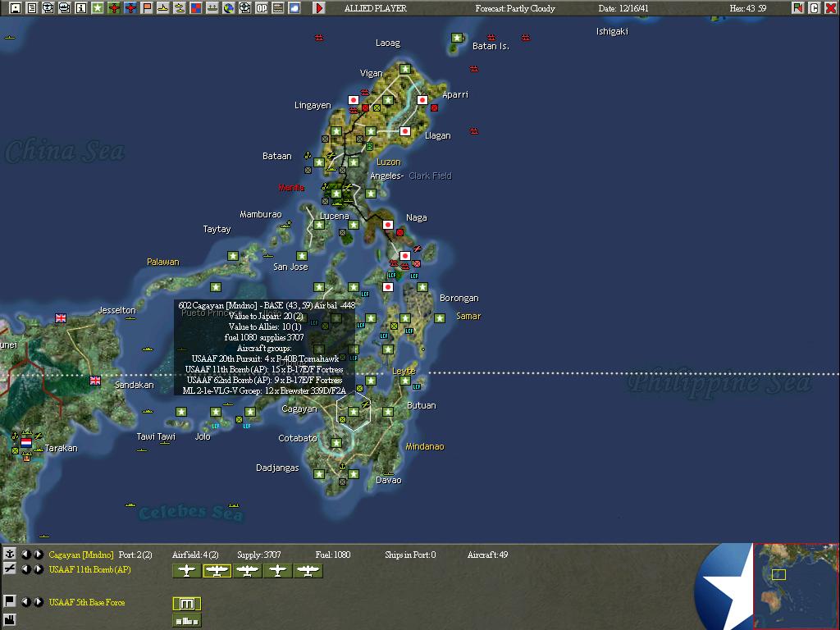Select the Japanese flag base at Naga
Screen dimensions: 840x630
coord(388,225)
